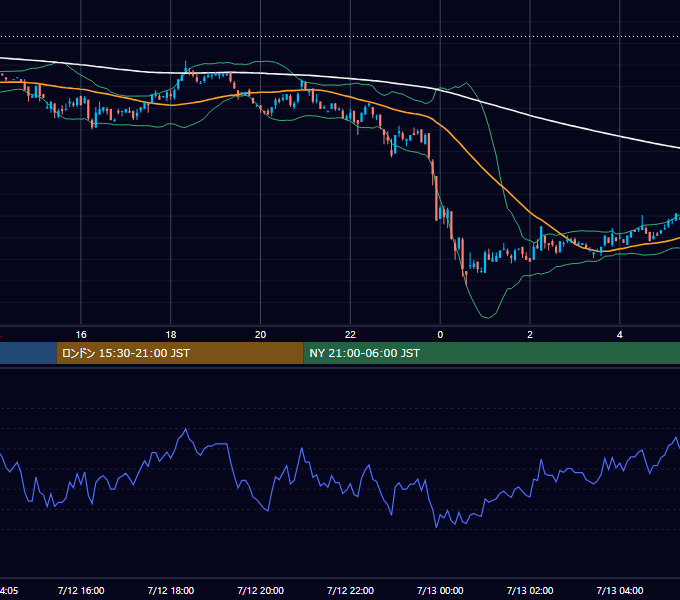Click the 16 hour label on price chart axis

click(81, 335)
